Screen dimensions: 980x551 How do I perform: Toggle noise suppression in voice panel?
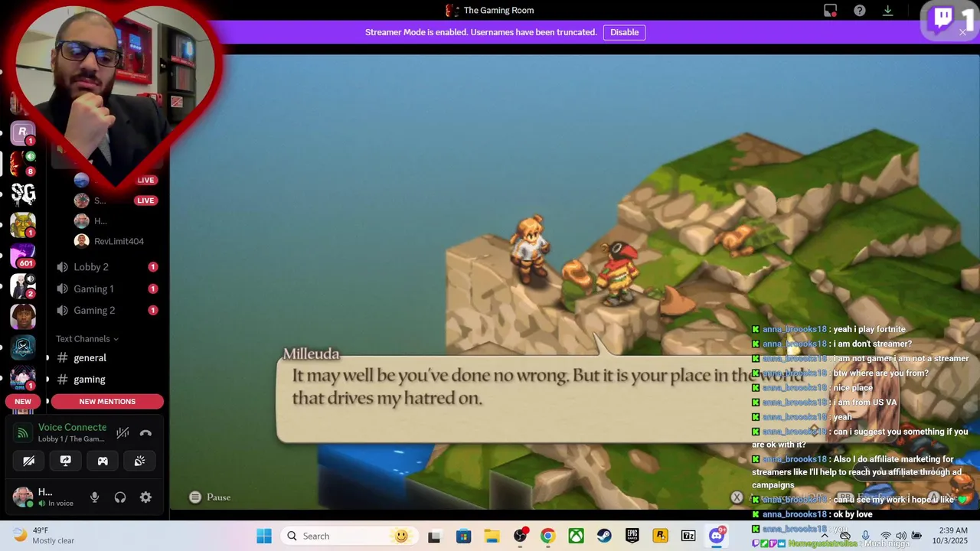coord(122,433)
